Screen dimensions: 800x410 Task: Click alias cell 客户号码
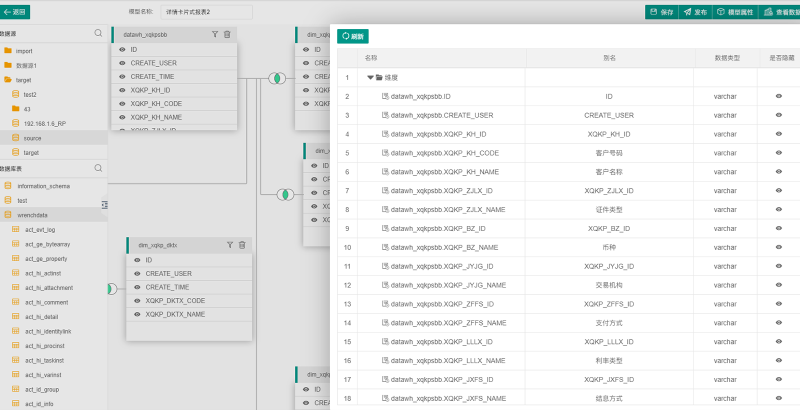point(609,153)
